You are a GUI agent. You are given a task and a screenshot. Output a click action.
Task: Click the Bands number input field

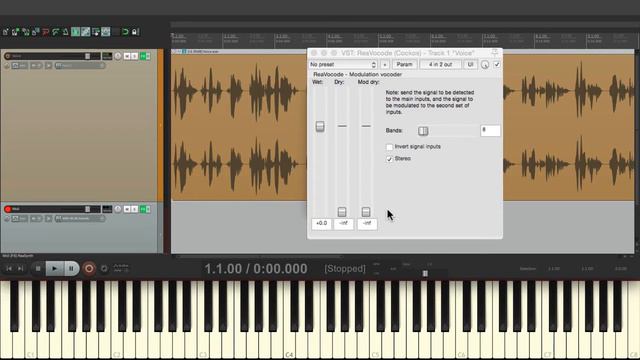[x=490, y=131]
